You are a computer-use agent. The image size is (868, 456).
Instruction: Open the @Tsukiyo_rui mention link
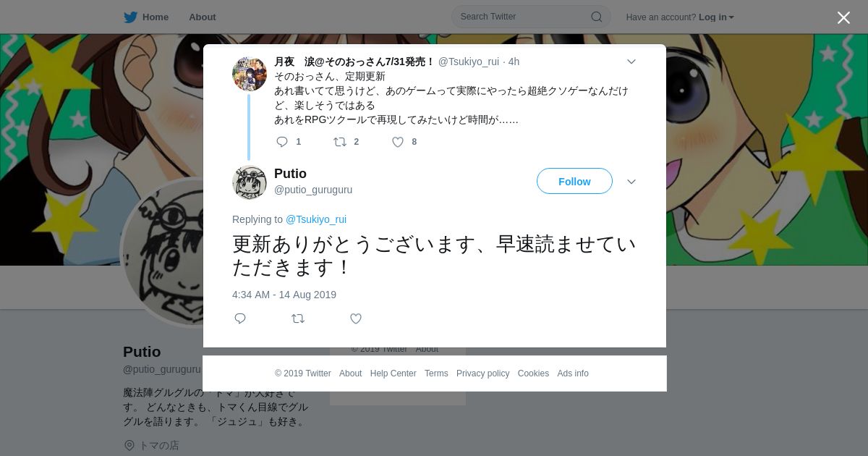point(316,219)
